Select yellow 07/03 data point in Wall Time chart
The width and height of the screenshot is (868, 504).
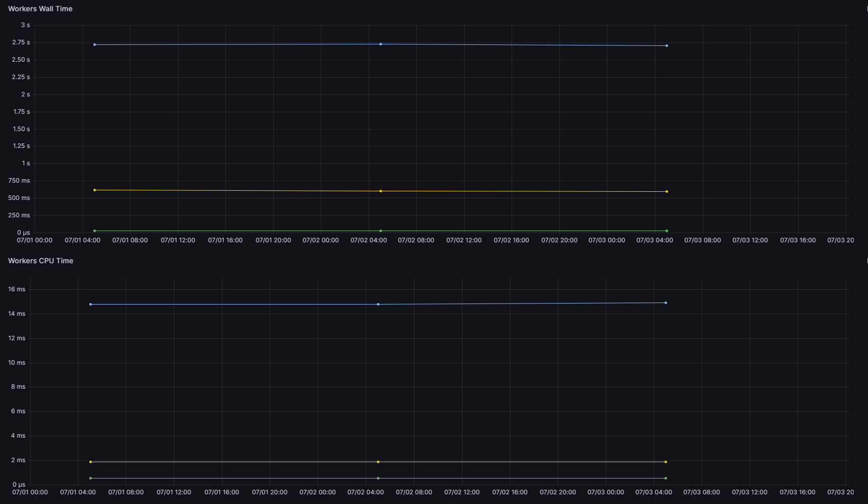pyautogui.click(x=667, y=192)
